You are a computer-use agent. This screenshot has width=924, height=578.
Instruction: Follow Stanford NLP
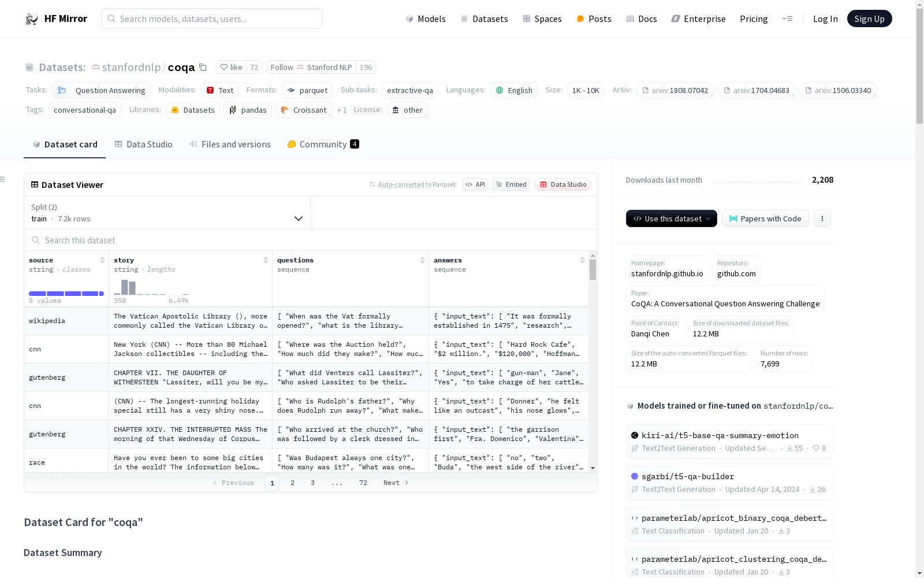(x=311, y=67)
